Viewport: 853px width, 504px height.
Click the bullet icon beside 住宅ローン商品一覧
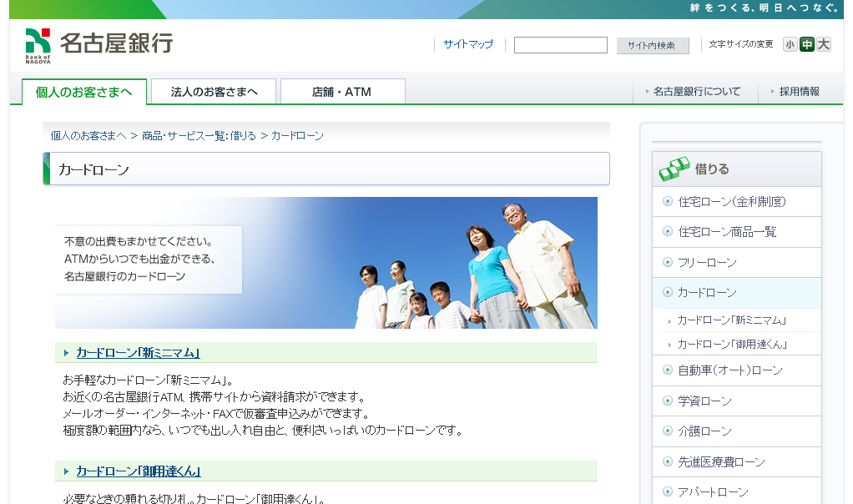click(668, 232)
